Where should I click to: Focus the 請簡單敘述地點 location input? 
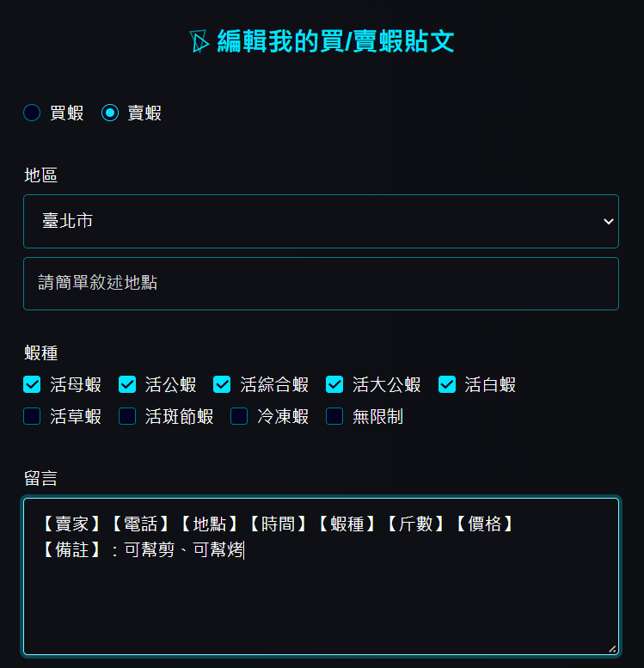click(x=321, y=284)
